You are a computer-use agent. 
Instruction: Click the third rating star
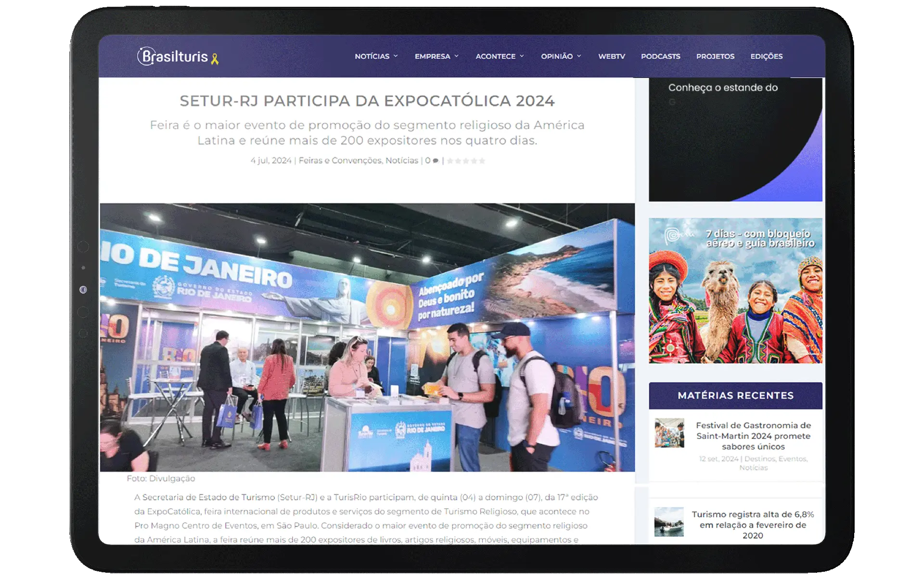(x=466, y=161)
